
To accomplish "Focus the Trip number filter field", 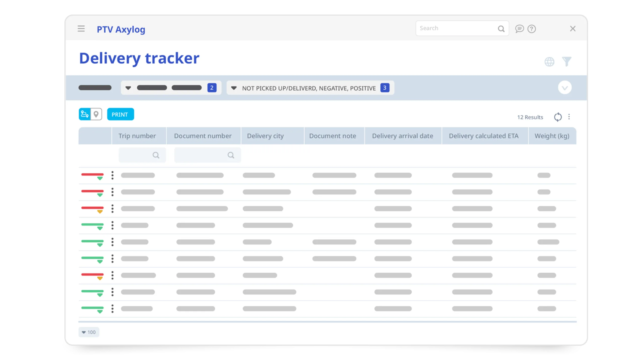I will coord(142,155).
